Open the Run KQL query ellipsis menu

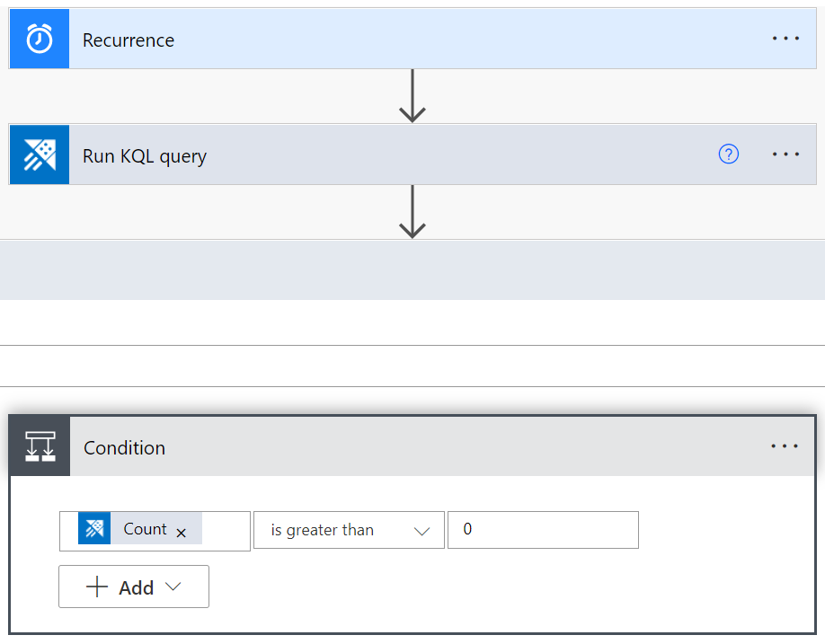tap(785, 154)
